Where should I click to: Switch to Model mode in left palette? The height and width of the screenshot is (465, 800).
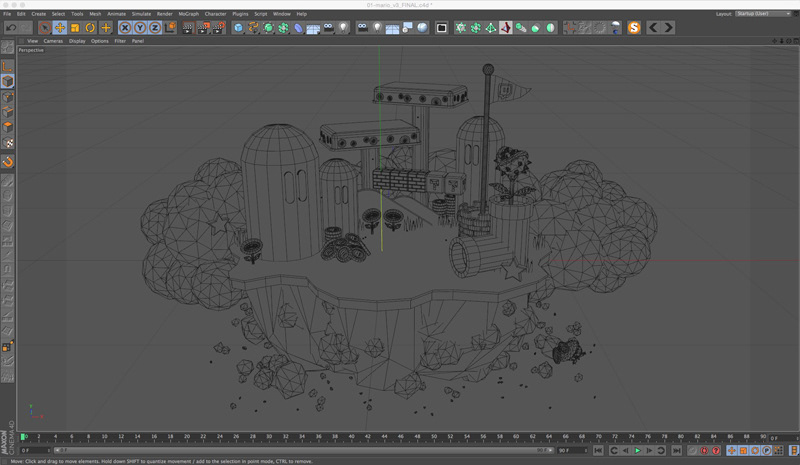7,81
